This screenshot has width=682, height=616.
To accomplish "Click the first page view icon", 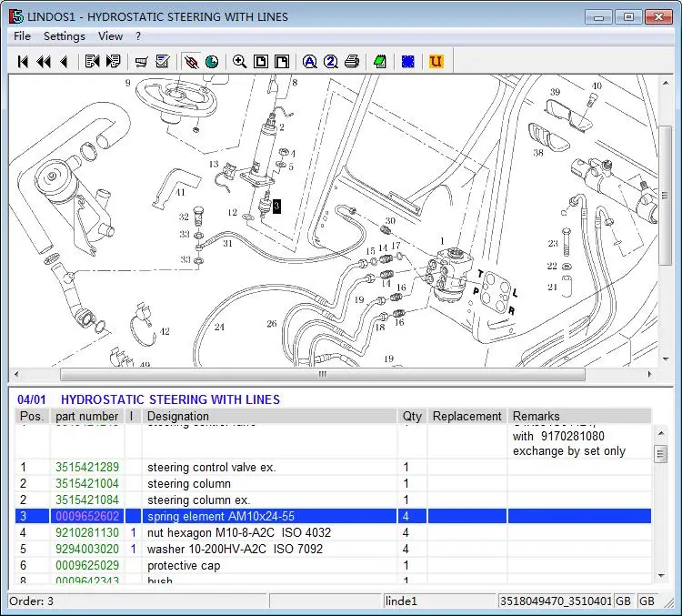I will (261, 62).
